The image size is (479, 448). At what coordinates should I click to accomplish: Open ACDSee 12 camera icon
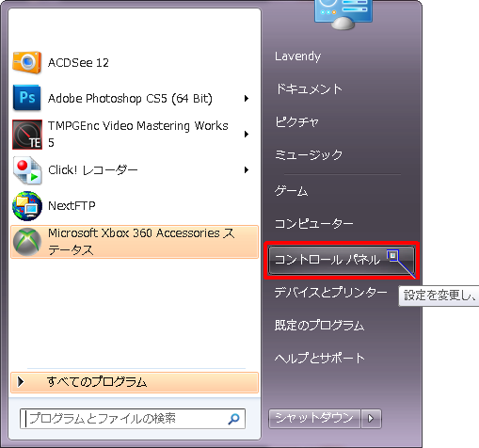(x=27, y=63)
